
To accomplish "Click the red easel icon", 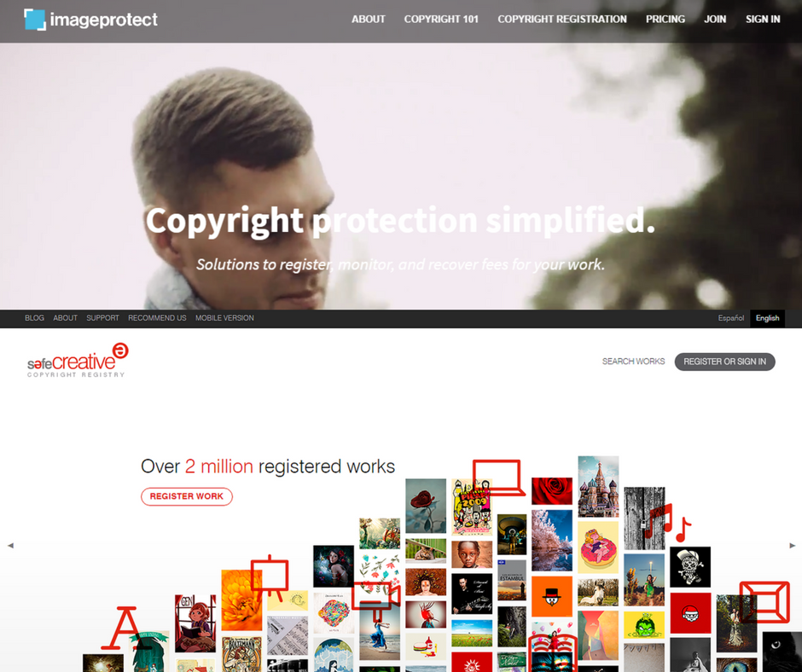I will (270, 578).
